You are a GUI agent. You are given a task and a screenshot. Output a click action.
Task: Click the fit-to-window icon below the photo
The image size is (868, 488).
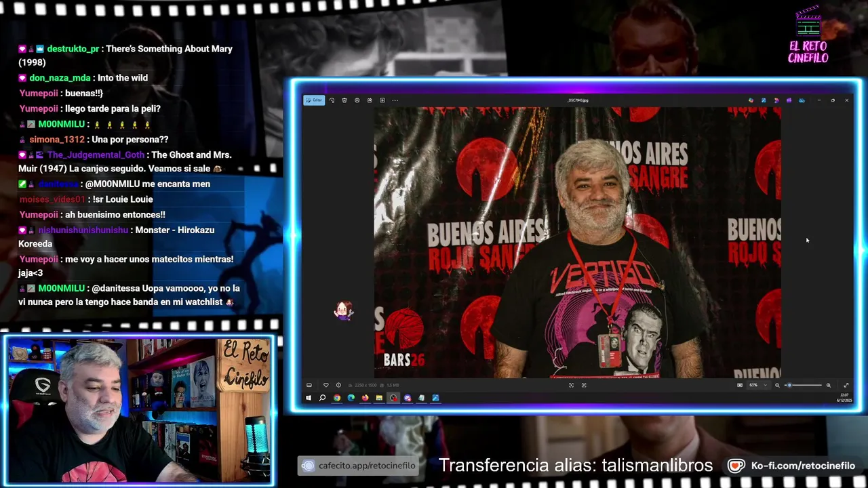[571, 385]
